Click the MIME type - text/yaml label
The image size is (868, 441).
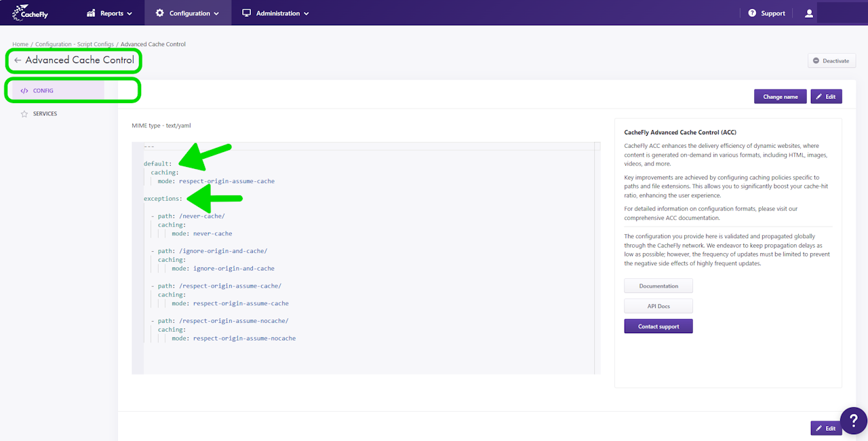tap(162, 126)
